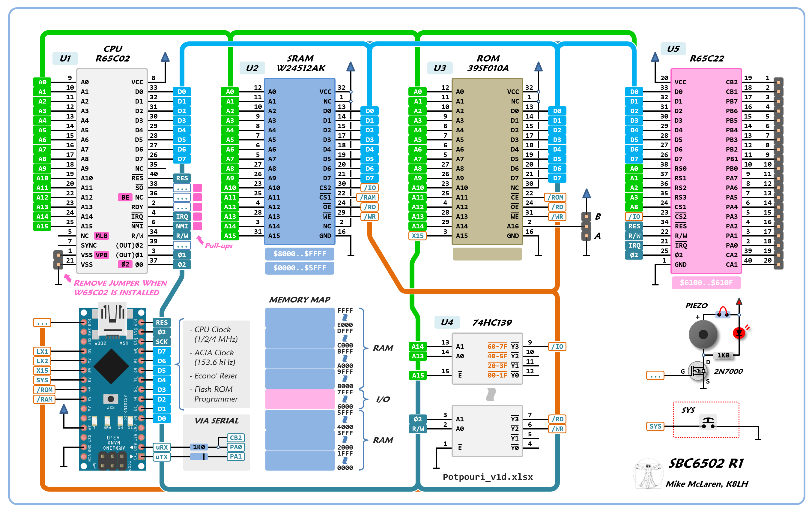
Task: Click the VCC arrow above the CPU
Action: (165, 57)
